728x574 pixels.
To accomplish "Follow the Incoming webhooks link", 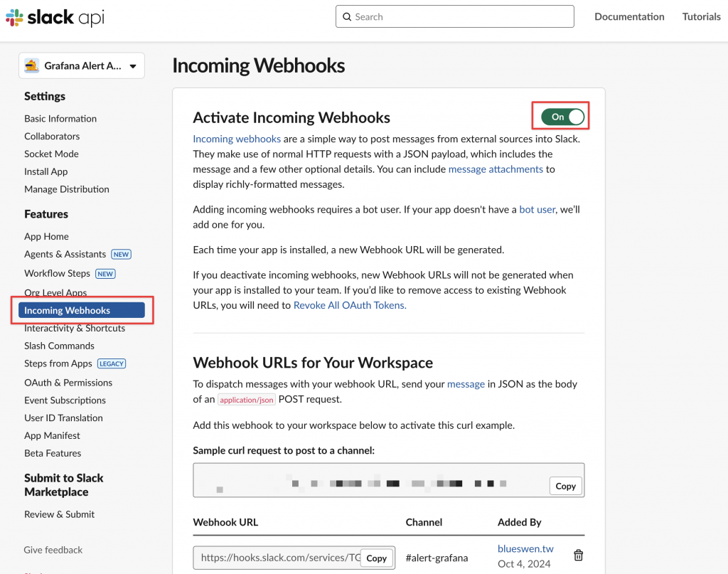I will [x=237, y=139].
